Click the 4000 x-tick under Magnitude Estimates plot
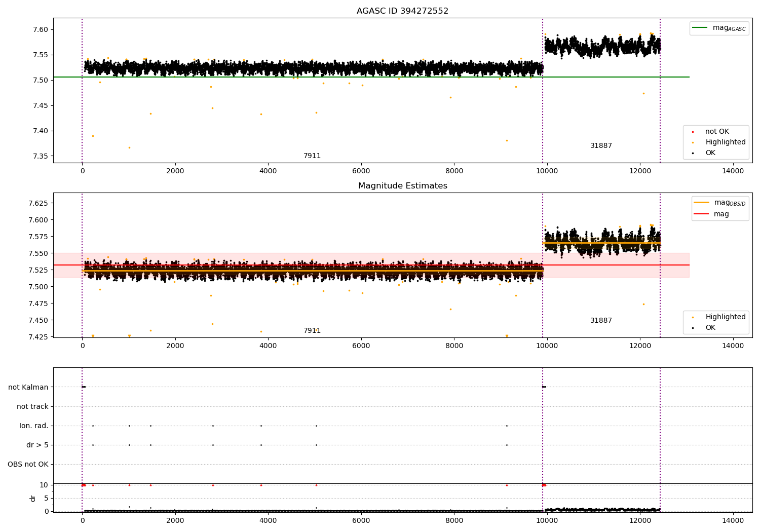The height and width of the screenshot is (532, 760). (x=268, y=346)
